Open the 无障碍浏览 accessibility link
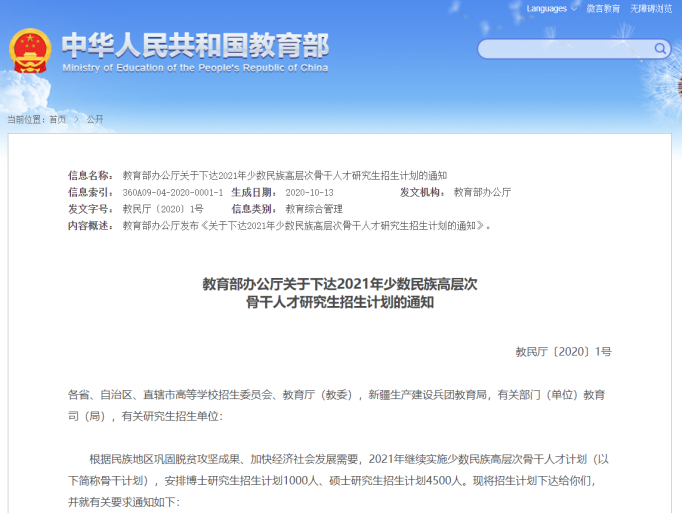682x513 pixels. 651,8
